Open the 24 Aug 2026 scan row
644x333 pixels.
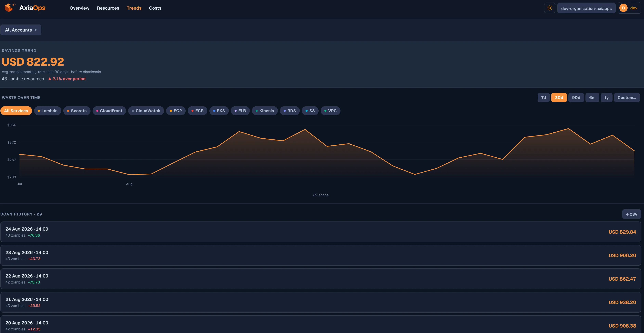click(x=321, y=232)
